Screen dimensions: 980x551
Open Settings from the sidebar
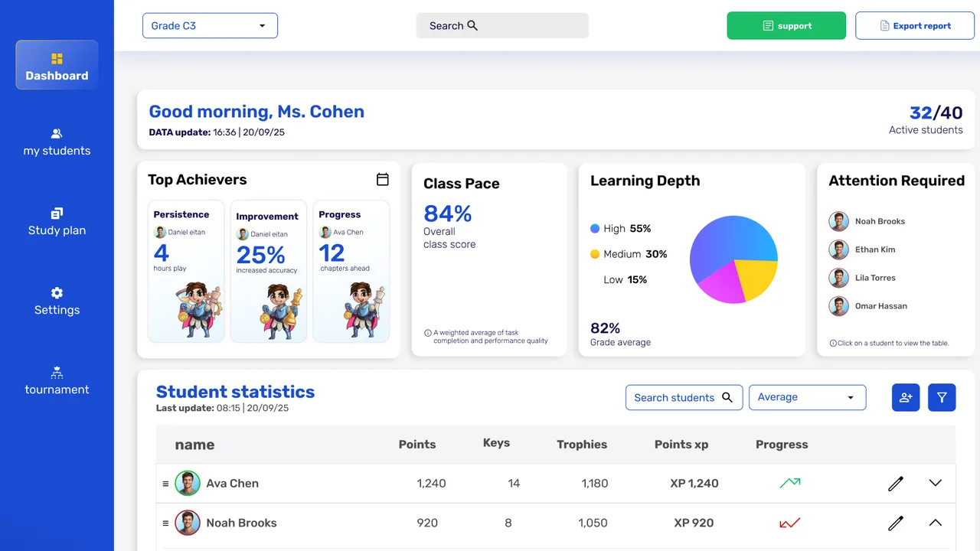[57, 302]
